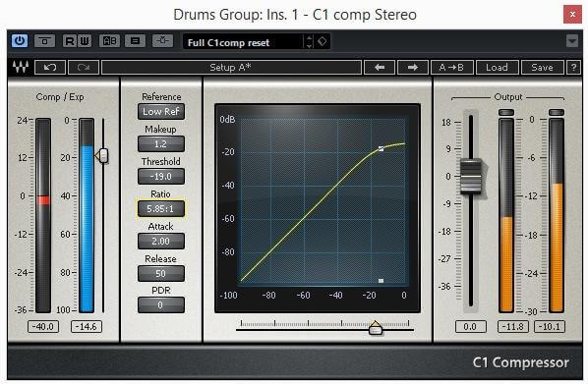Click the lower square marker in graph
The height and width of the screenshot is (384, 588).
(x=381, y=281)
